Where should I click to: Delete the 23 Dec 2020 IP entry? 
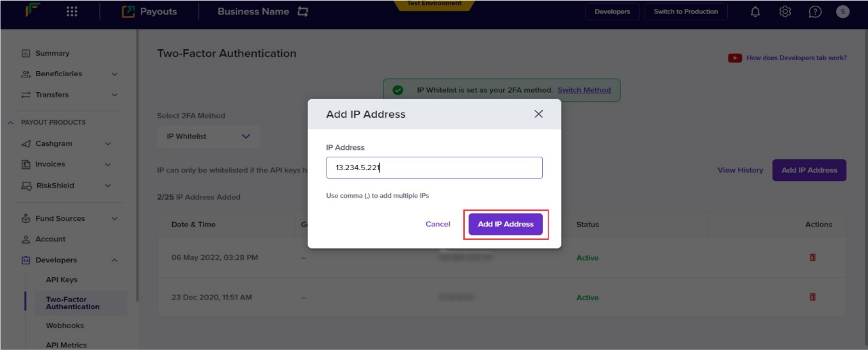click(x=812, y=297)
